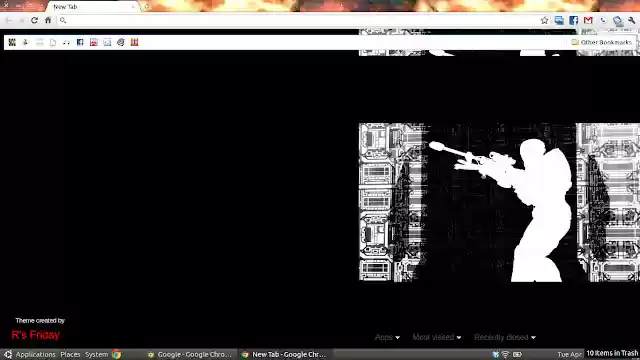Viewport: 640px width, 360px height.
Task: Open the phone extension icon
Action: [603, 20]
